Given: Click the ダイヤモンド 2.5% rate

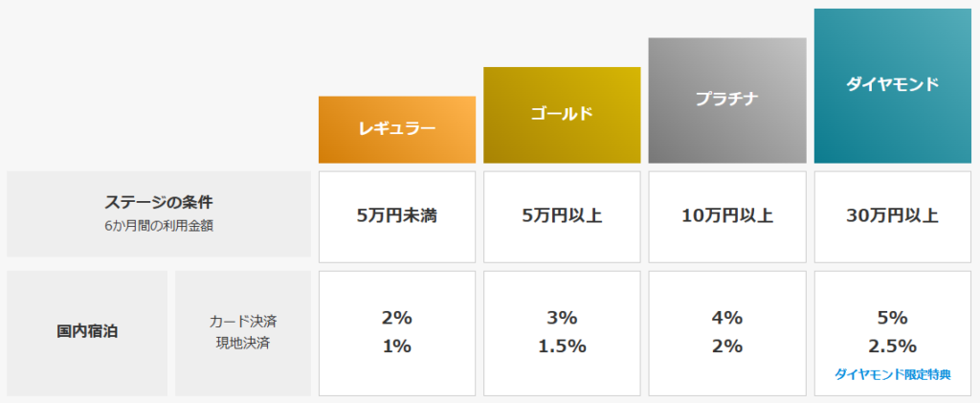Looking at the screenshot, I should [892, 346].
